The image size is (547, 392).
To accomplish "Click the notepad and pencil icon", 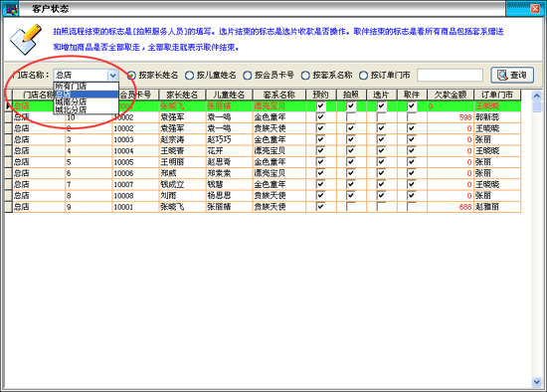I will [25, 39].
